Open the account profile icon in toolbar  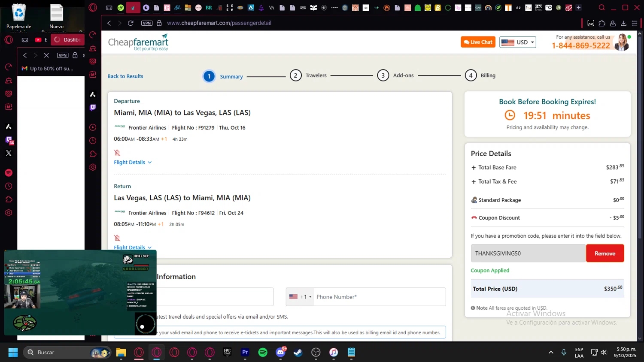[x=613, y=23]
